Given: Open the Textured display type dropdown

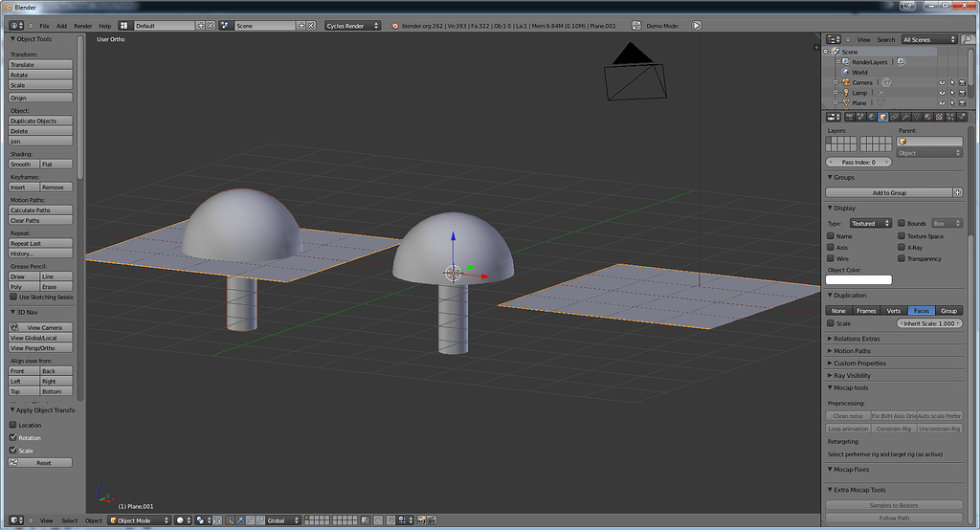Looking at the screenshot, I should (870, 223).
